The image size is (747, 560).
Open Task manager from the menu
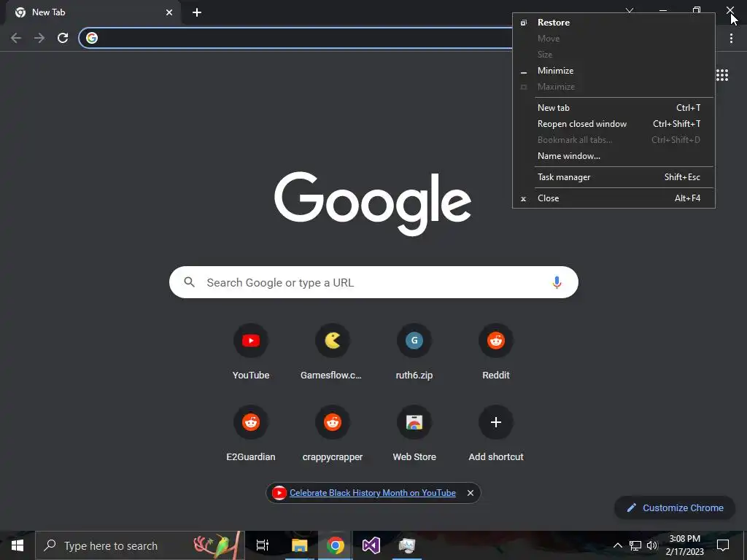(x=614, y=177)
